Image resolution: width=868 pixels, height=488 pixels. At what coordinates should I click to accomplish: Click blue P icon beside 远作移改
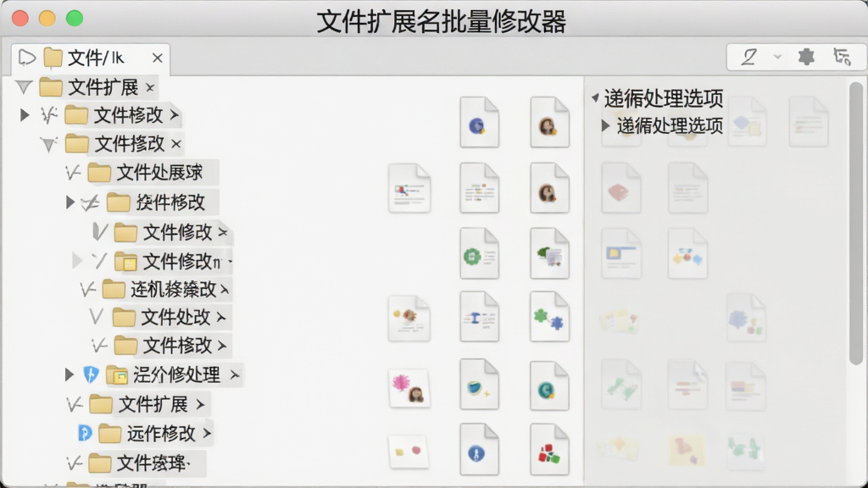click(x=85, y=433)
